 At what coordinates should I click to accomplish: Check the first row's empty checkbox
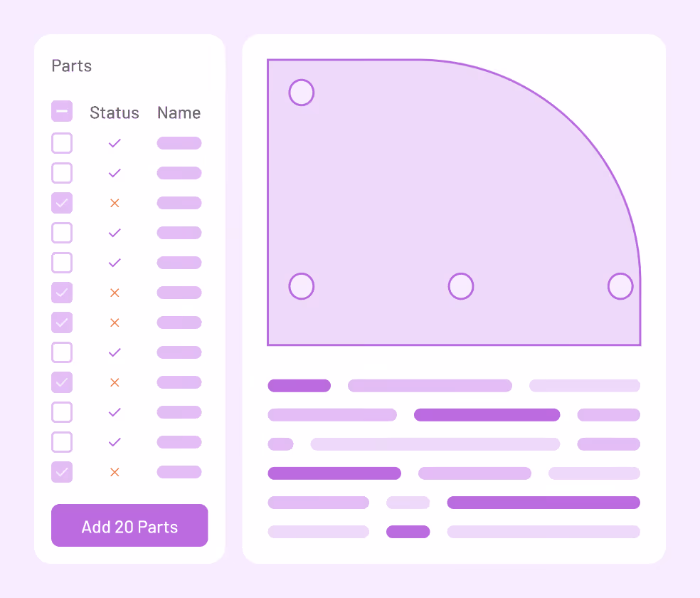coord(62,143)
